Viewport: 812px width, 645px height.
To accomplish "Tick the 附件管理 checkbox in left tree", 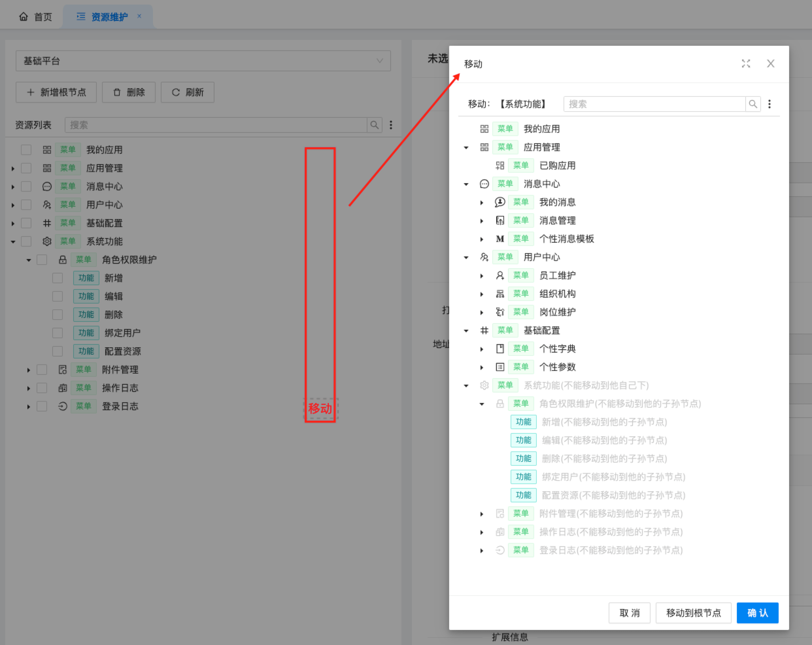I will click(42, 370).
